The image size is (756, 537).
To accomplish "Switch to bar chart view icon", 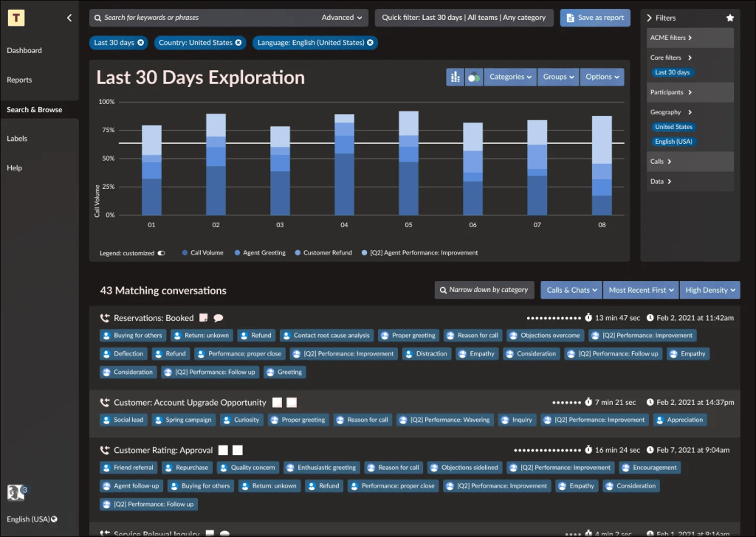I will (455, 77).
